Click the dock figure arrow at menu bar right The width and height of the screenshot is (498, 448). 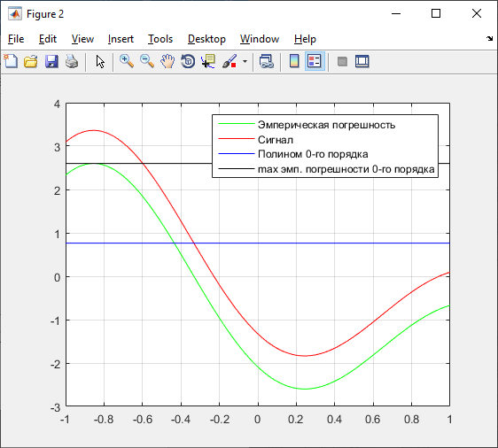tap(489, 38)
